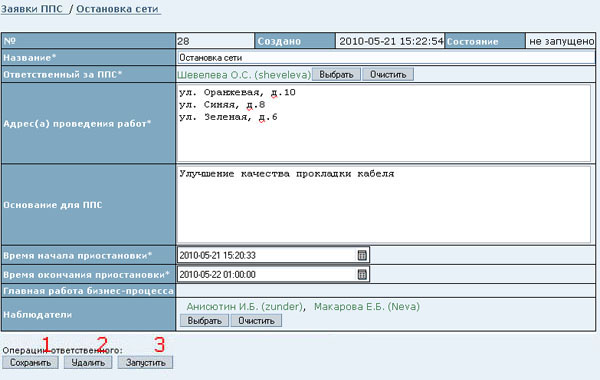Click the Создано header label

(279, 41)
